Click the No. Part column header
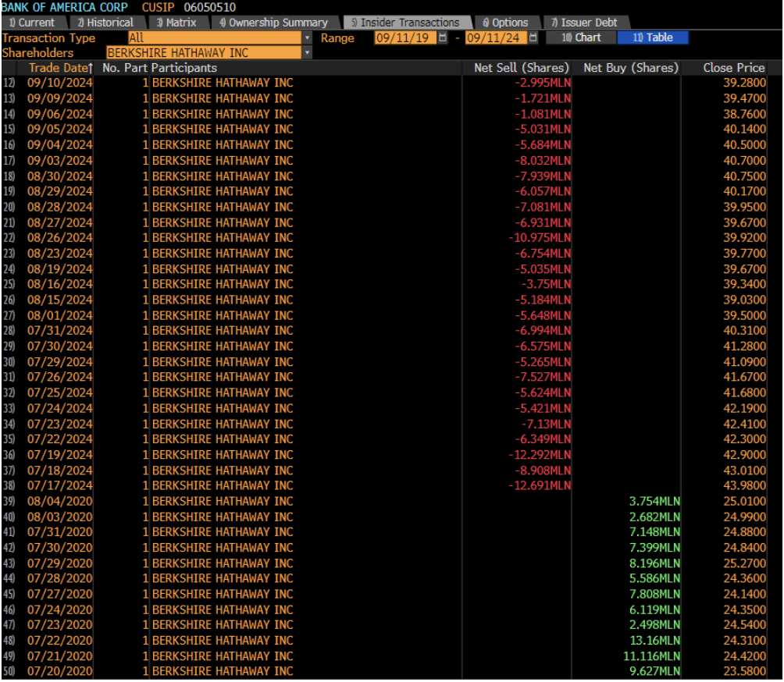Screen dimensions: 784x682 (x=124, y=68)
